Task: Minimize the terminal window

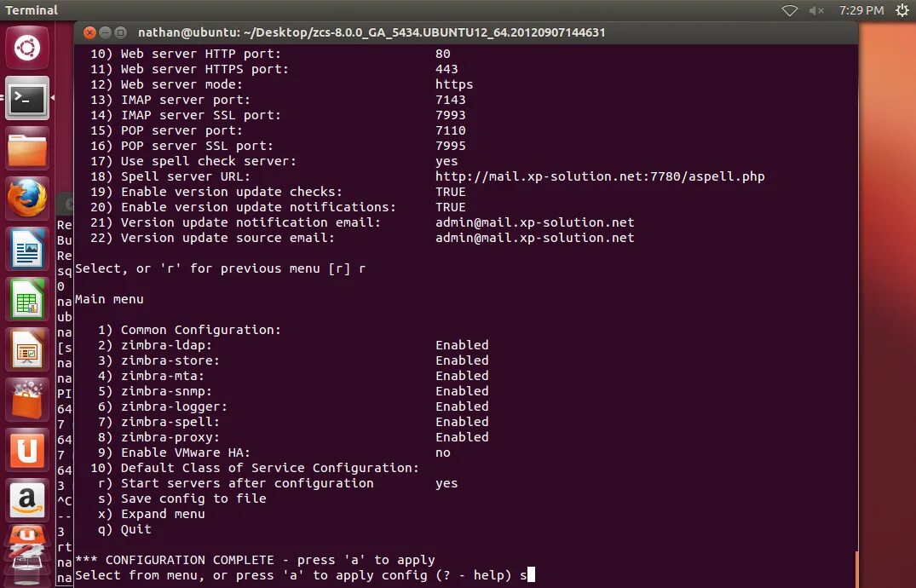Action: tap(105, 32)
